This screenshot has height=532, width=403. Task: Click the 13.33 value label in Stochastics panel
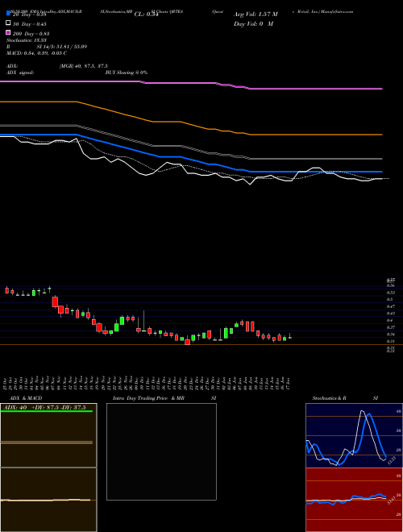392,460
